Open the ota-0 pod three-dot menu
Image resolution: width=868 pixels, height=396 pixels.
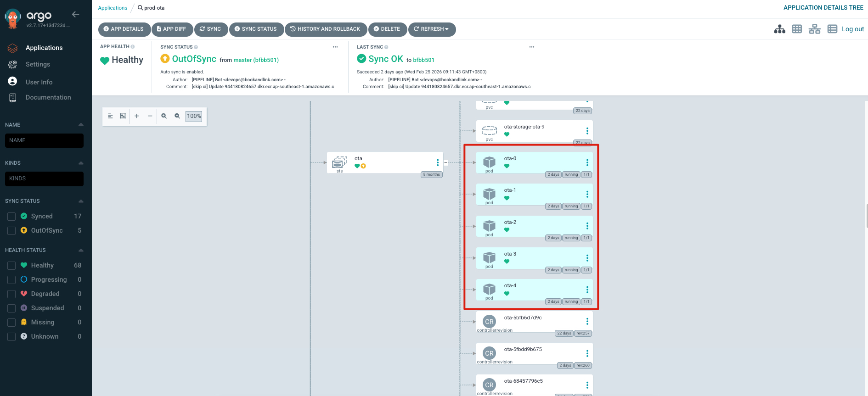[x=587, y=162]
